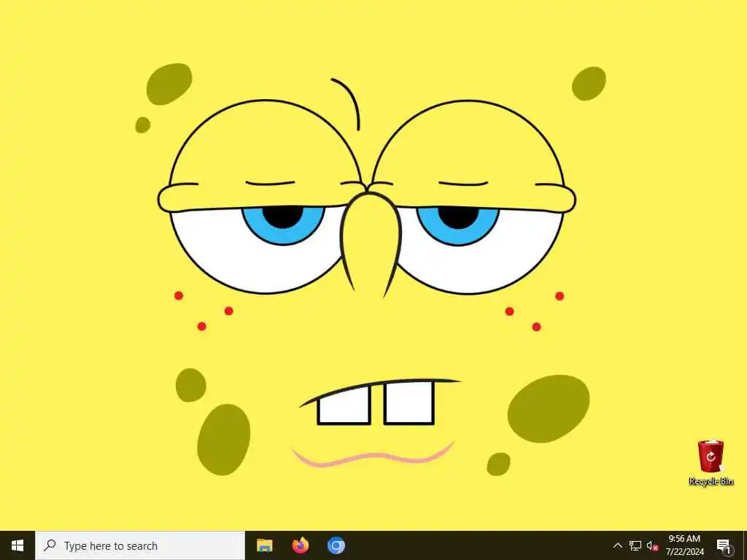Launch the Chromium browser from the taskbar
The width and height of the screenshot is (747, 560).
point(336,545)
